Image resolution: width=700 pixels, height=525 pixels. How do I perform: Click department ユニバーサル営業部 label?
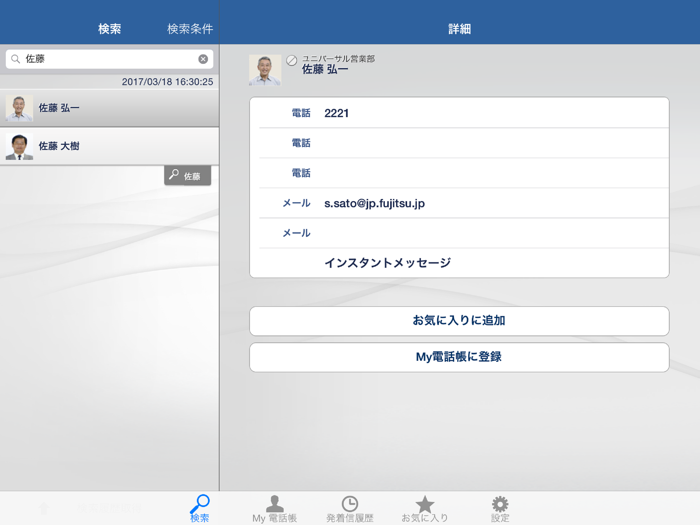(338, 58)
